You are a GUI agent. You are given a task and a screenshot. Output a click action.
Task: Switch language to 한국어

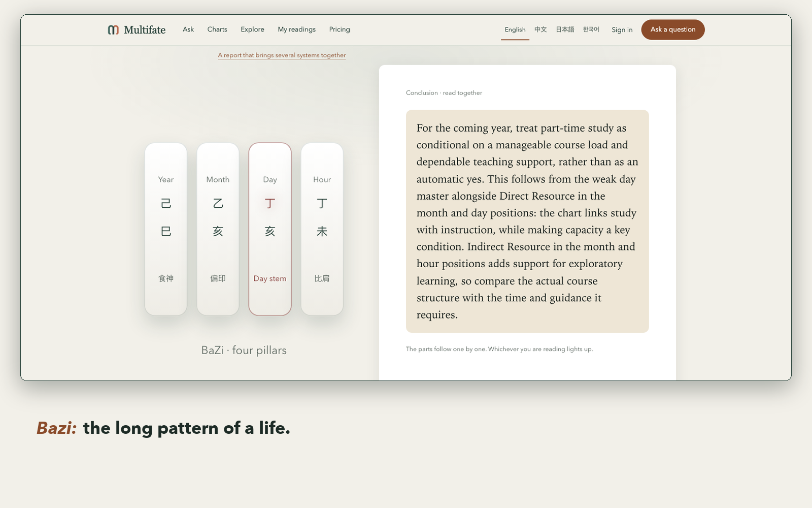tap(591, 29)
